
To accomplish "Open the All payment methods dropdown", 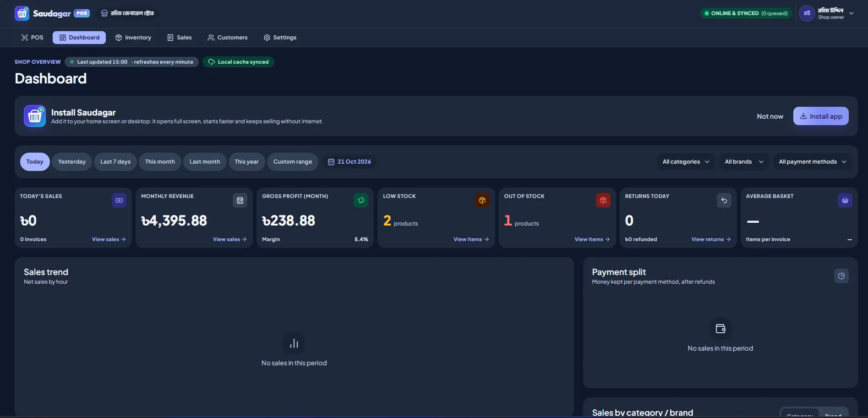I will [813, 162].
